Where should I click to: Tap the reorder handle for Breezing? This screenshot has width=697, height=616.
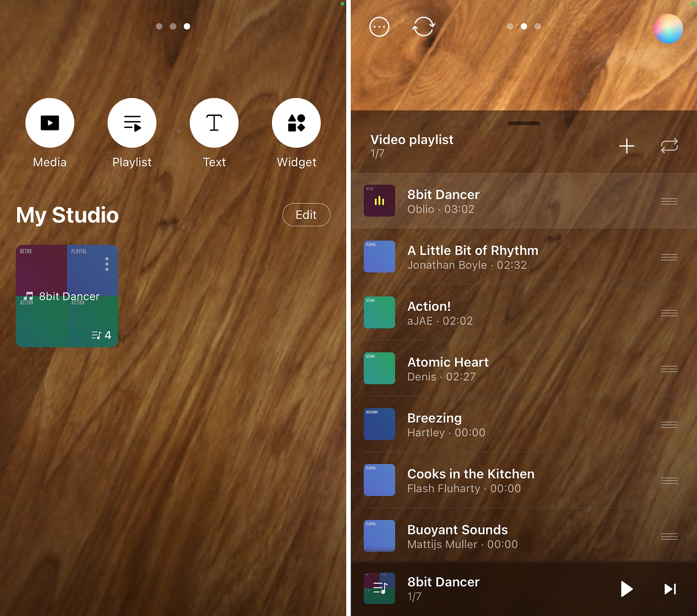(x=669, y=425)
